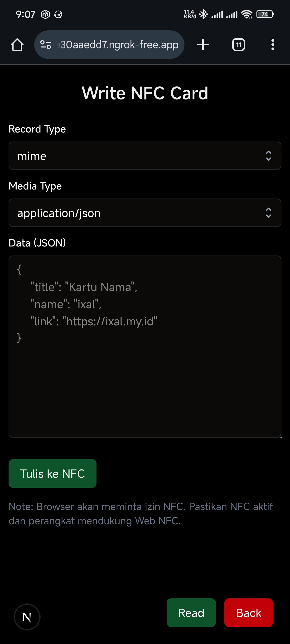Expand the Record Type dropdown
The image size is (290, 644).
[x=145, y=156]
